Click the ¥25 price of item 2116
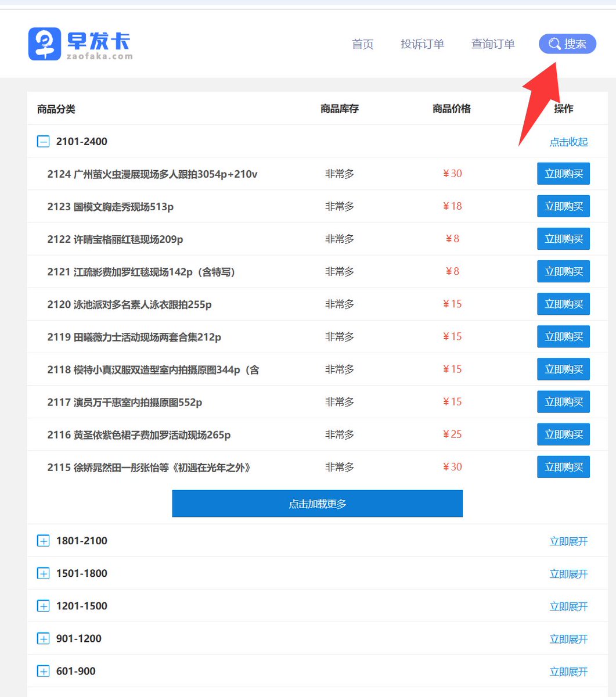The image size is (616, 697). (x=452, y=434)
